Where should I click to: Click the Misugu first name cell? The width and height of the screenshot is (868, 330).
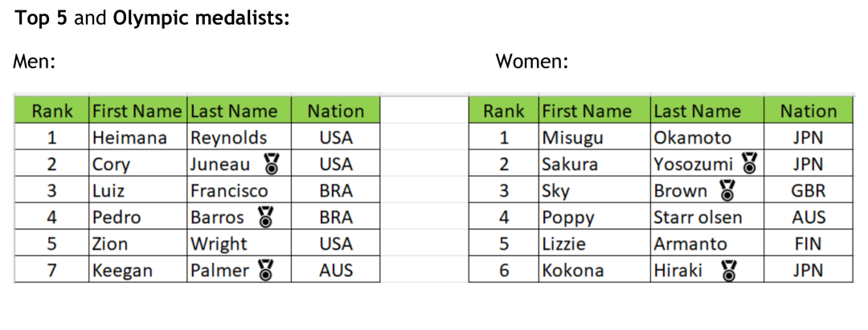click(x=595, y=137)
